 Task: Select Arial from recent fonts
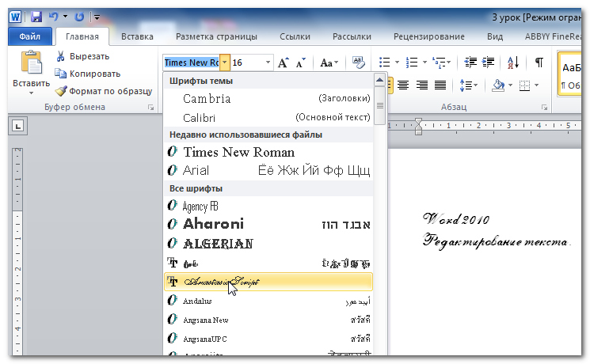(x=268, y=170)
